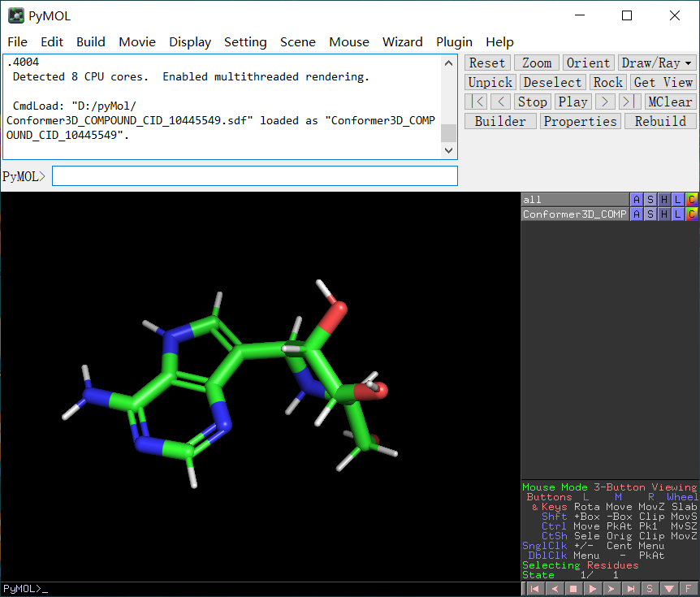
Task: Open the Display menu
Action: coord(190,42)
